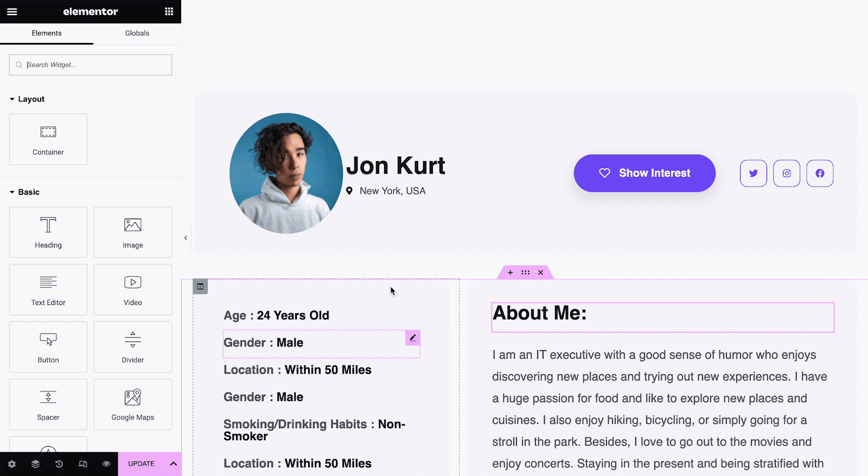Viewport: 868px width, 476px height.
Task: Open the Navigator layers icon
Action: [35, 464]
